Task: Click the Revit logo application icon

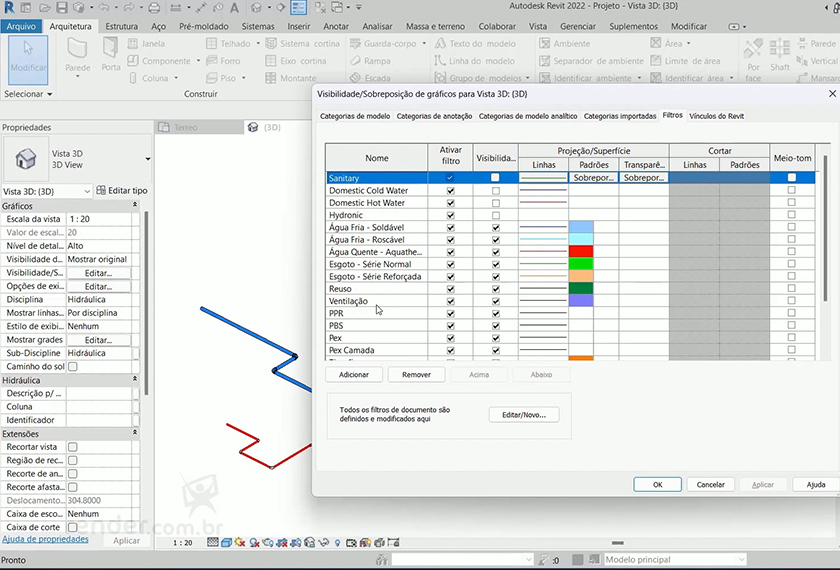Action: point(9,8)
